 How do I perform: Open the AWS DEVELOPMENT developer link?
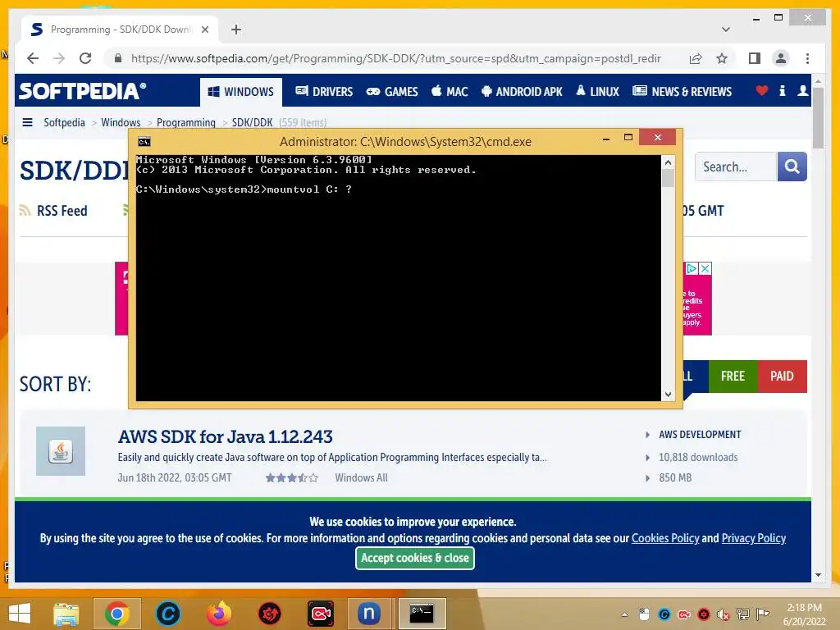point(700,435)
